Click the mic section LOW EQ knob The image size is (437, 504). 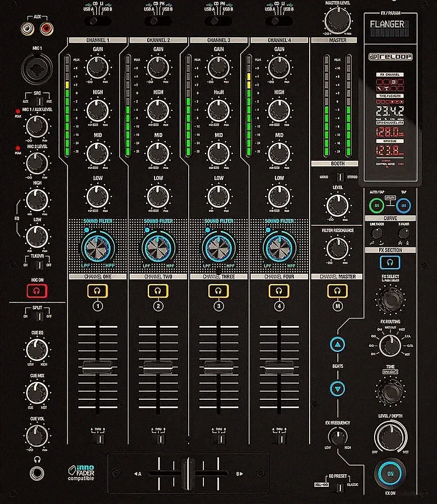[x=37, y=236]
